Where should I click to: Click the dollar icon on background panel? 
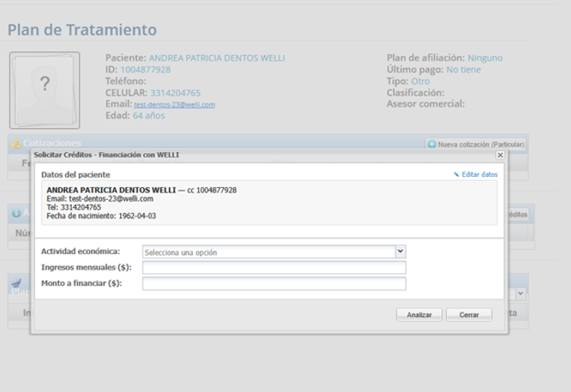tap(17, 213)
